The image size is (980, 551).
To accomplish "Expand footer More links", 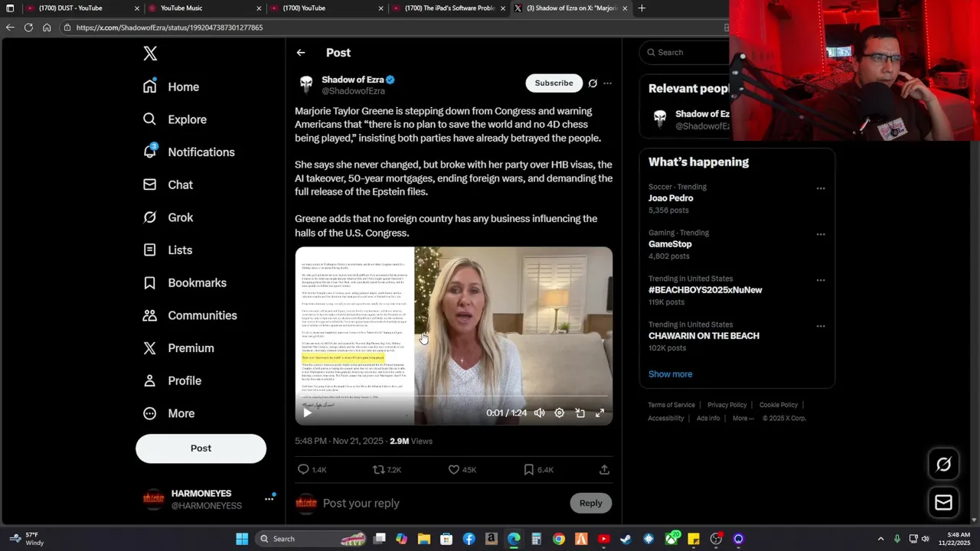I will coord(743,419).
